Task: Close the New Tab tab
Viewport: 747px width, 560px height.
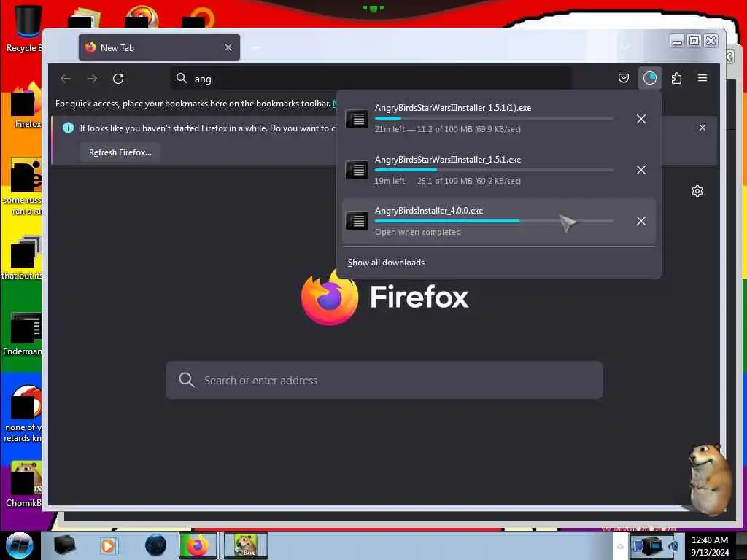Action: click(228, 47)
